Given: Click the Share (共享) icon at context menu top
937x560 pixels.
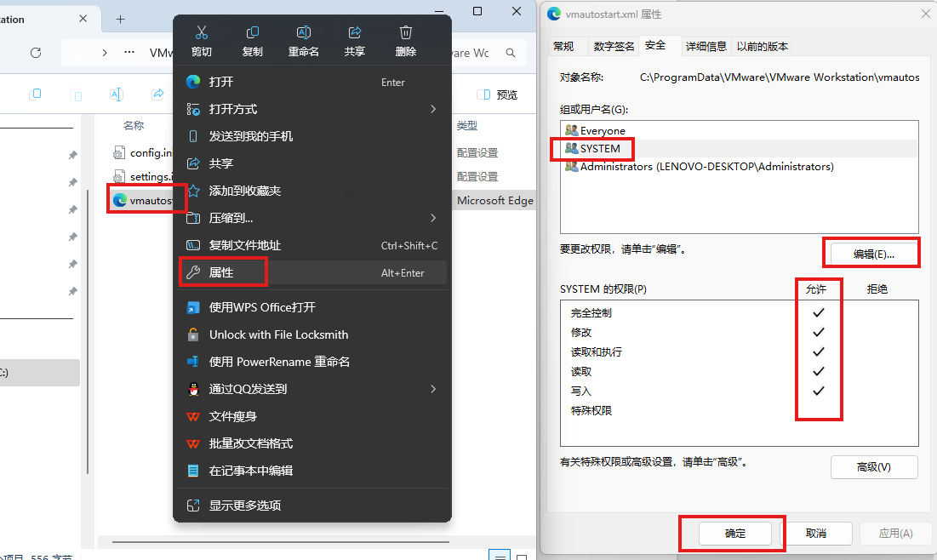Looking at the screenshot, I should 354,32.
